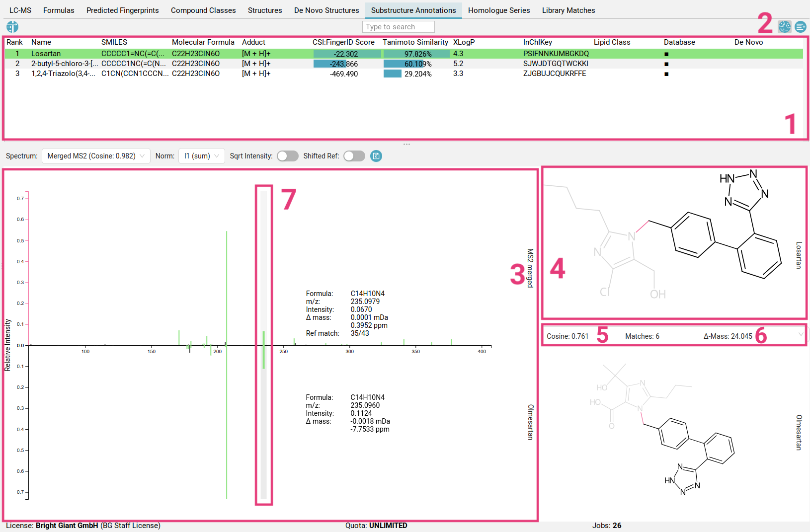
Task: Expand the Cosine 0.761 reference match dropdown
Action: (674, 336)
